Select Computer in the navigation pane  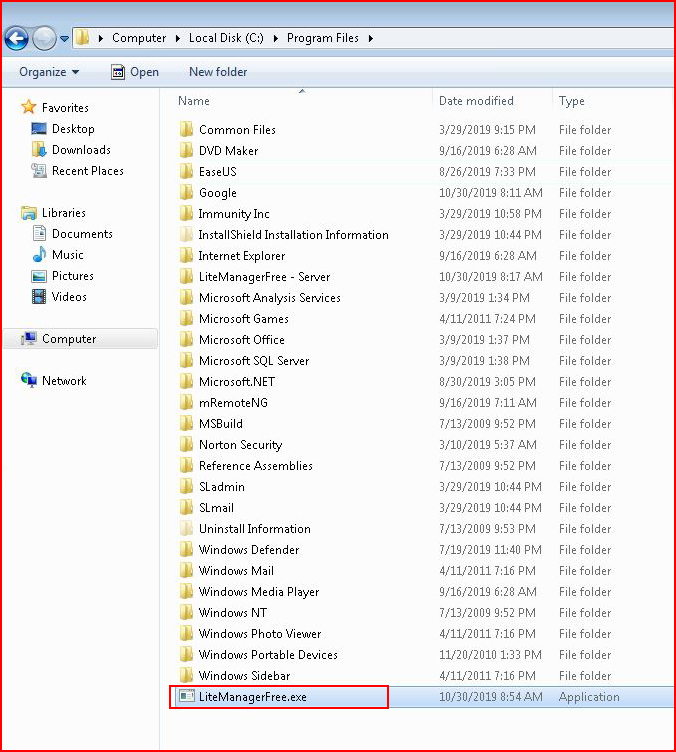(x=81, y=339)
